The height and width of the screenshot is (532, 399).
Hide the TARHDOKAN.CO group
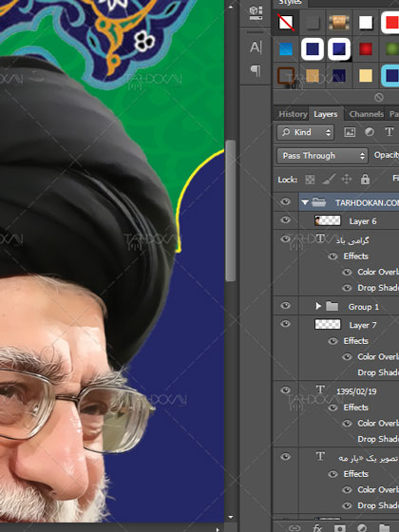286,201
